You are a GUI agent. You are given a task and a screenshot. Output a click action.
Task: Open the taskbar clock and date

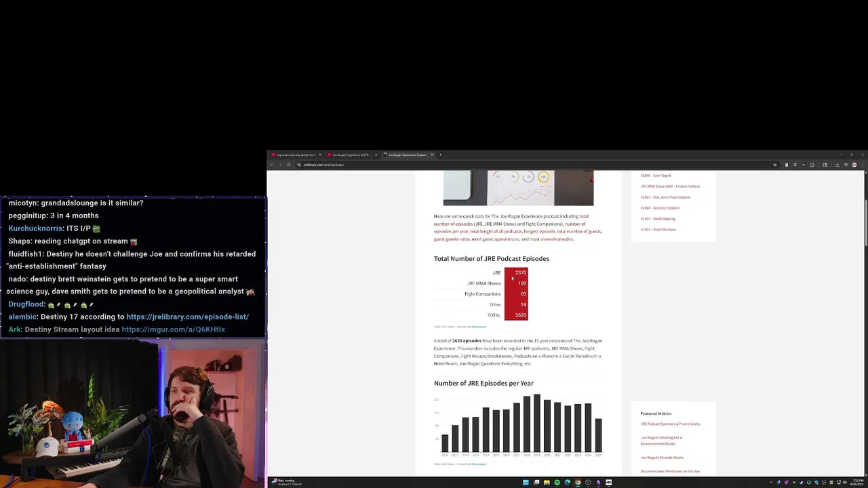point(857,483)
